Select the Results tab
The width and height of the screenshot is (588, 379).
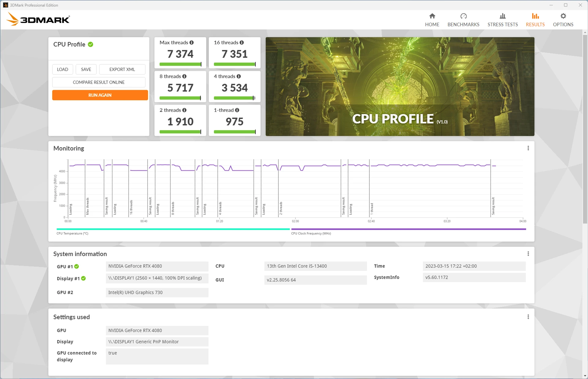pyautogui.click(x=535, y=20)
